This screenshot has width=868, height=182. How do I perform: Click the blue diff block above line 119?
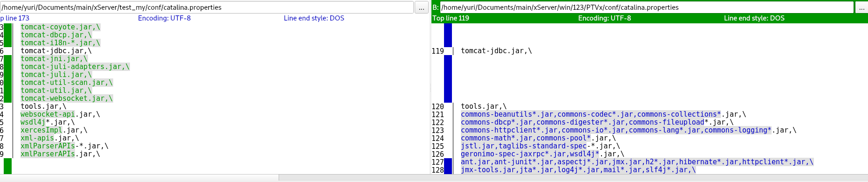point(448,35)
